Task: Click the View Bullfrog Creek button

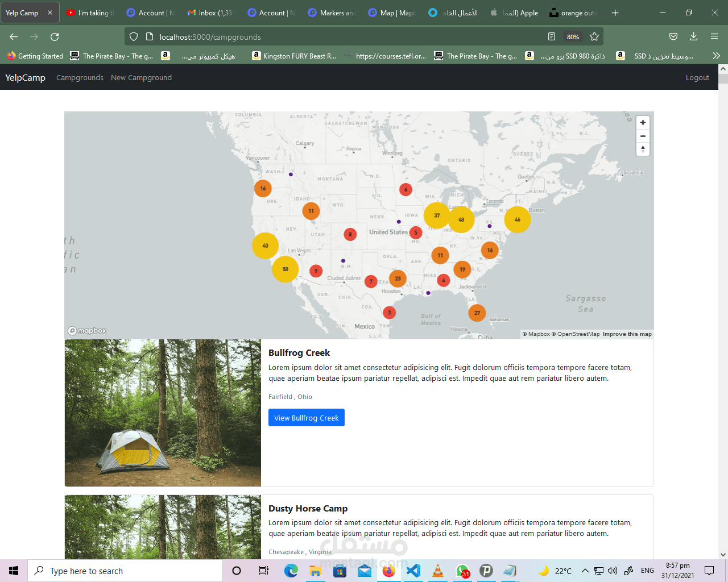Action: tap(306, 418)
